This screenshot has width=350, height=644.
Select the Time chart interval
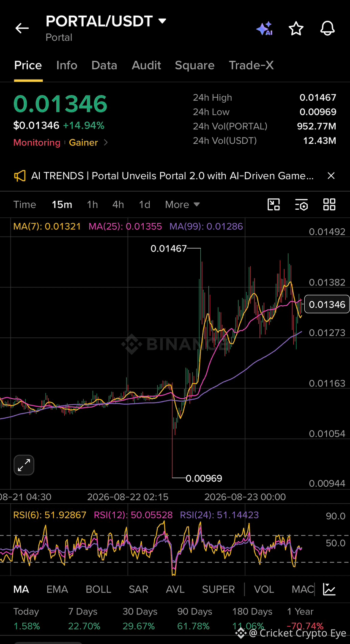pos(25,205)
